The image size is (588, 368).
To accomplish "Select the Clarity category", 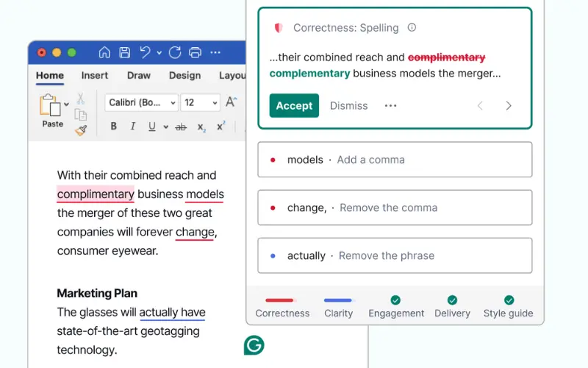I will [x=338, y=308].
